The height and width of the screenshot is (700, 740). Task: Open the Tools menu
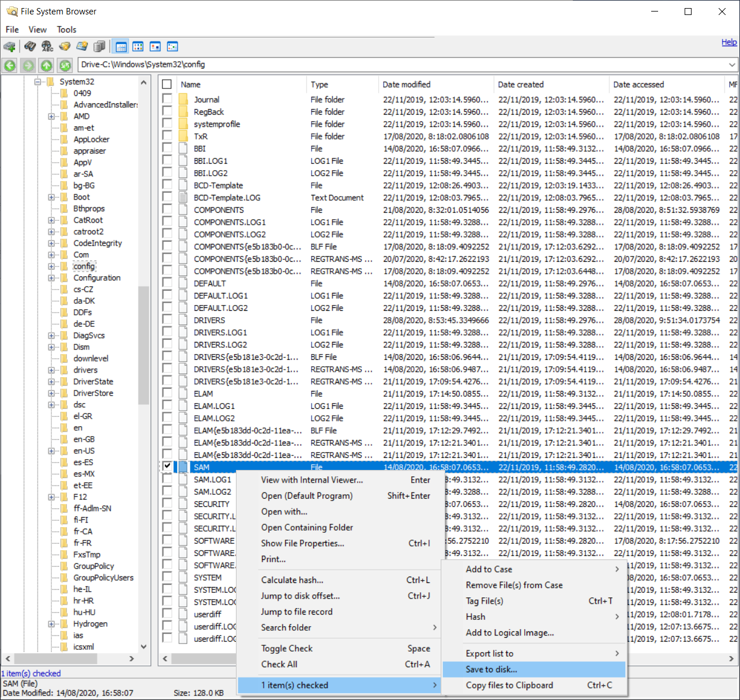(66, 29)
